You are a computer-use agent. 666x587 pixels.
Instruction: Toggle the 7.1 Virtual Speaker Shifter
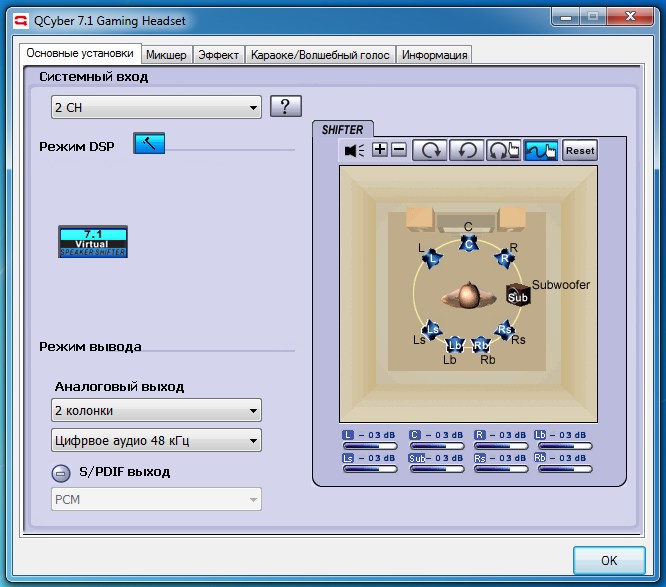click(93, 242)
